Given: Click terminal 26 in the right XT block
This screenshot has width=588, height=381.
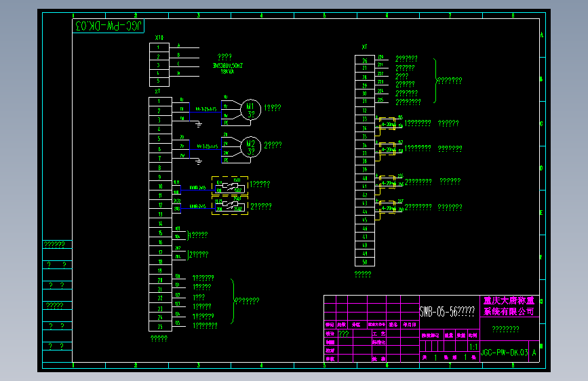Looking at the screenshot, I should point(364,60).
